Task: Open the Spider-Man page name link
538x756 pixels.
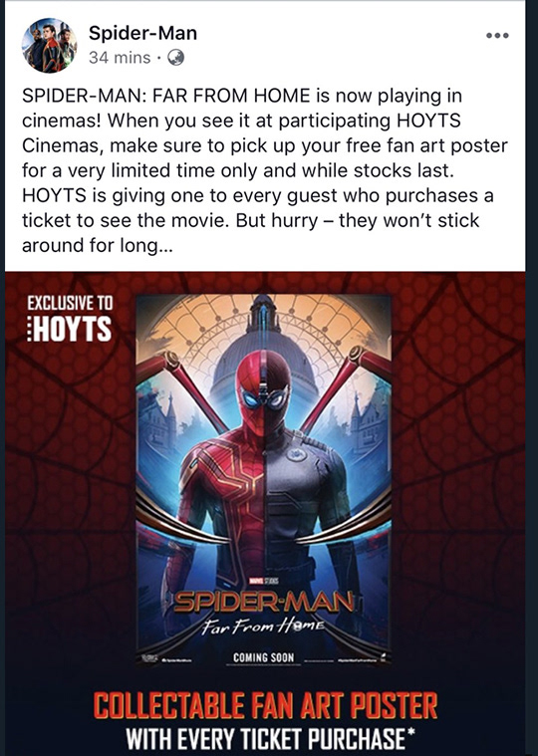Action: [x=142, y=33]
